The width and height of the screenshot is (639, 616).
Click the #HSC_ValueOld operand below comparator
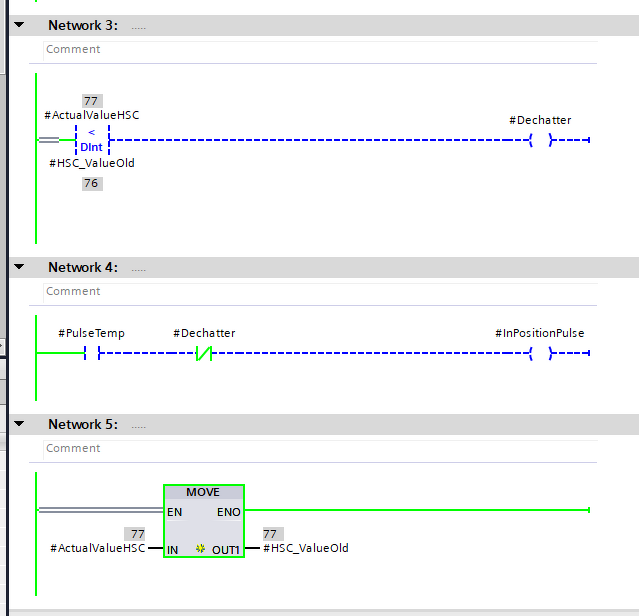(x=92, y=163)
